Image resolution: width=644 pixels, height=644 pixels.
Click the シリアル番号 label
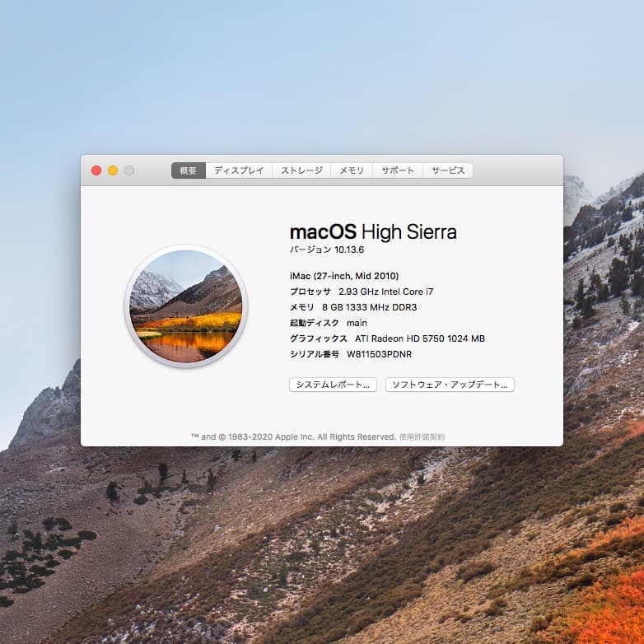tap(315, 354)
